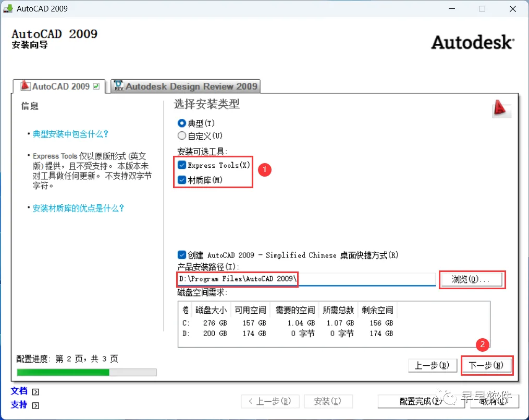Click the D: drive row label

coord(186,333)
